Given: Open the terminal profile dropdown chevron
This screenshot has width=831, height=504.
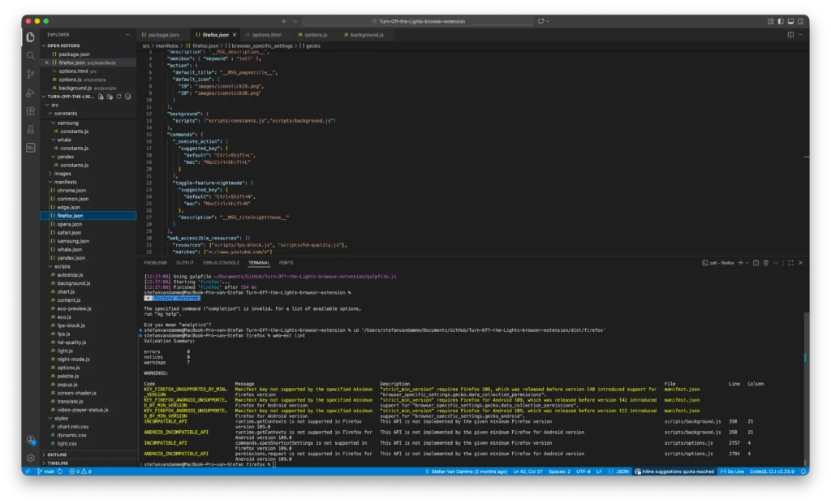Looking at the screenshot, I should (x=747, y=262).
